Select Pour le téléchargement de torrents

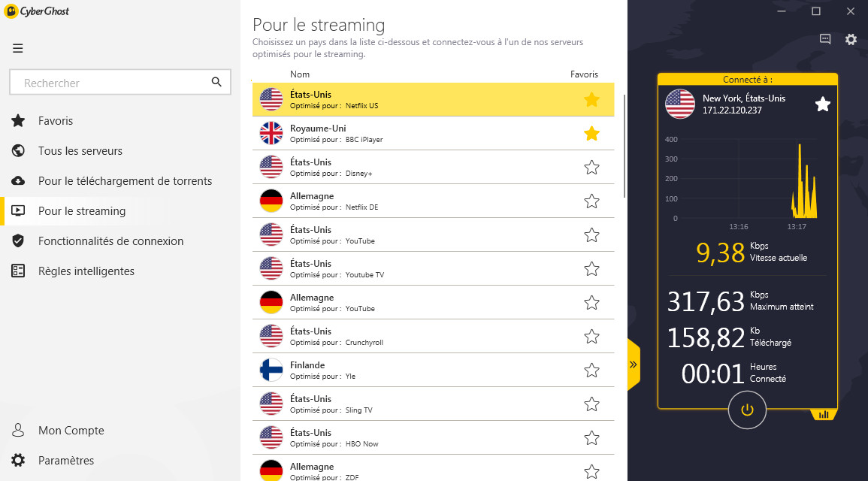click(x=125, y=181)
